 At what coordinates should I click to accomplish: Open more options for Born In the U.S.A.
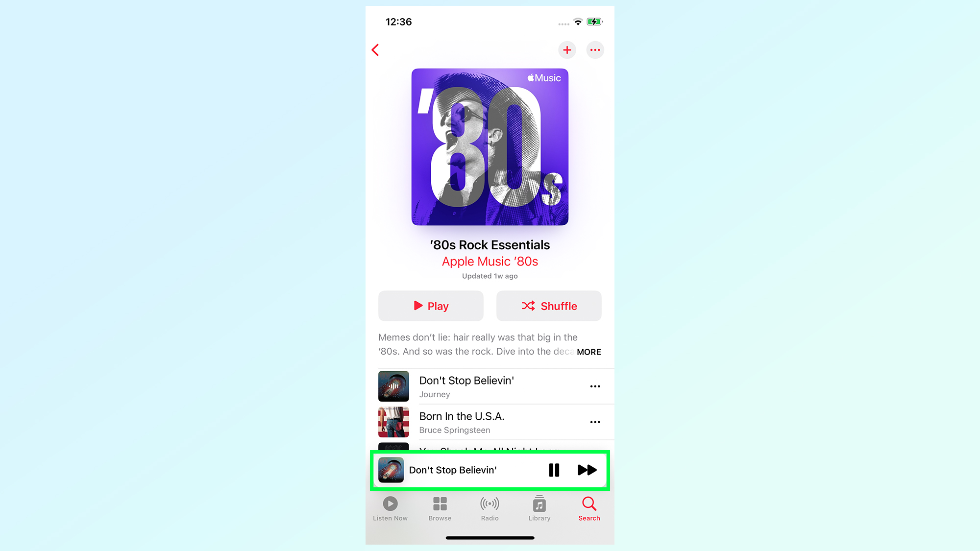[x=594, y=422]
